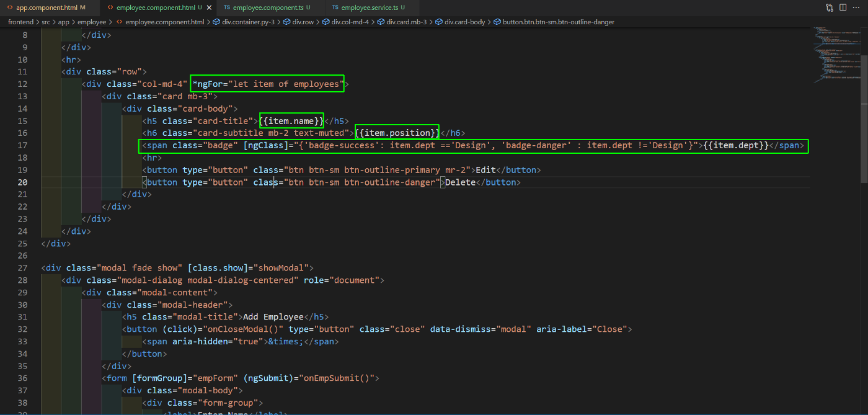Select line 27 via its line number
Image resolution: width=868 pixels, height=415 pixels.
(22, 267)
